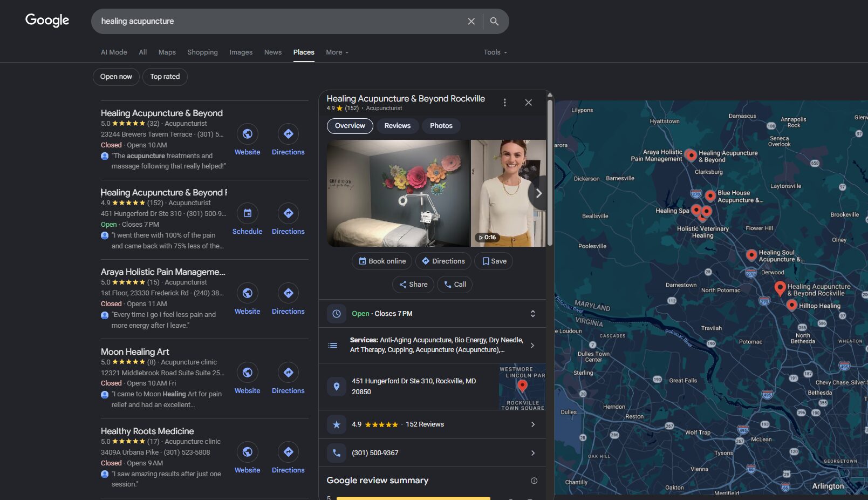
Task: Open Website icon for Healthy Roots Medicine
Action: (x=247, y=452)
